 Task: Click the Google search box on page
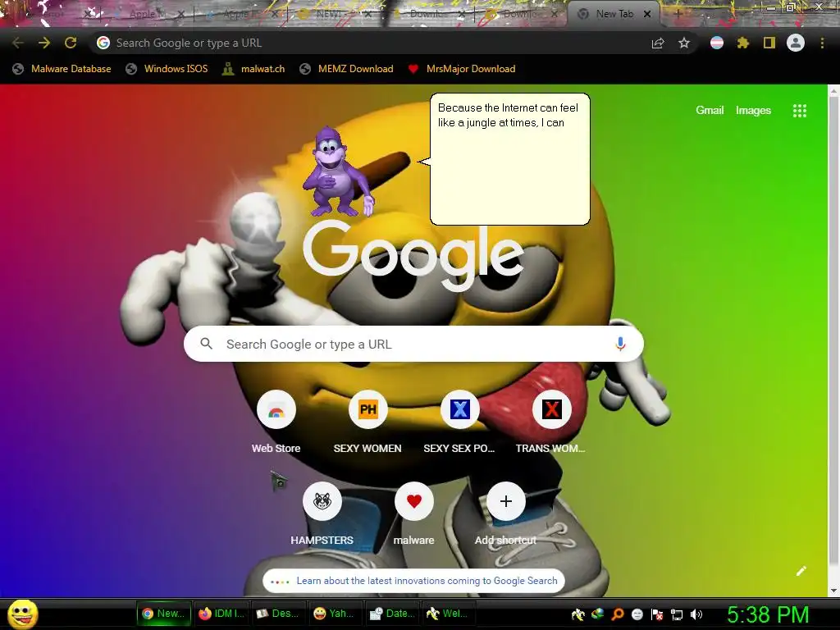(x=413, y=344)
